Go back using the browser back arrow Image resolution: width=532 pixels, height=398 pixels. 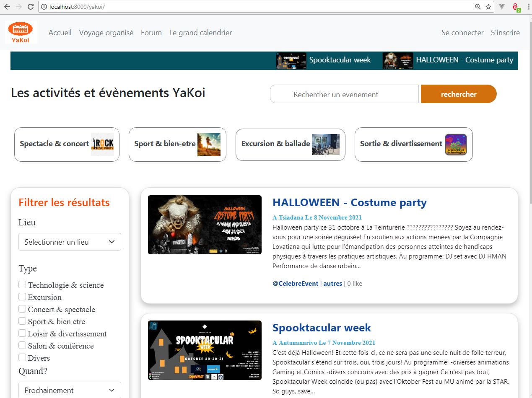tap(7, 7)
